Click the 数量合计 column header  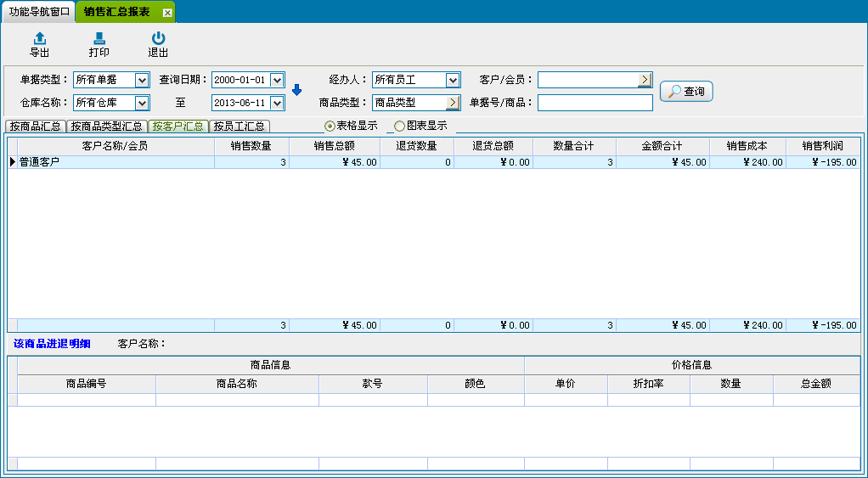point(574,146)
